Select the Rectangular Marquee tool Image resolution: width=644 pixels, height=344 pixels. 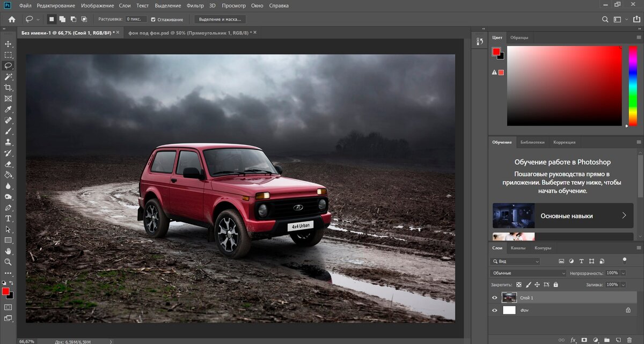(8, 55)
